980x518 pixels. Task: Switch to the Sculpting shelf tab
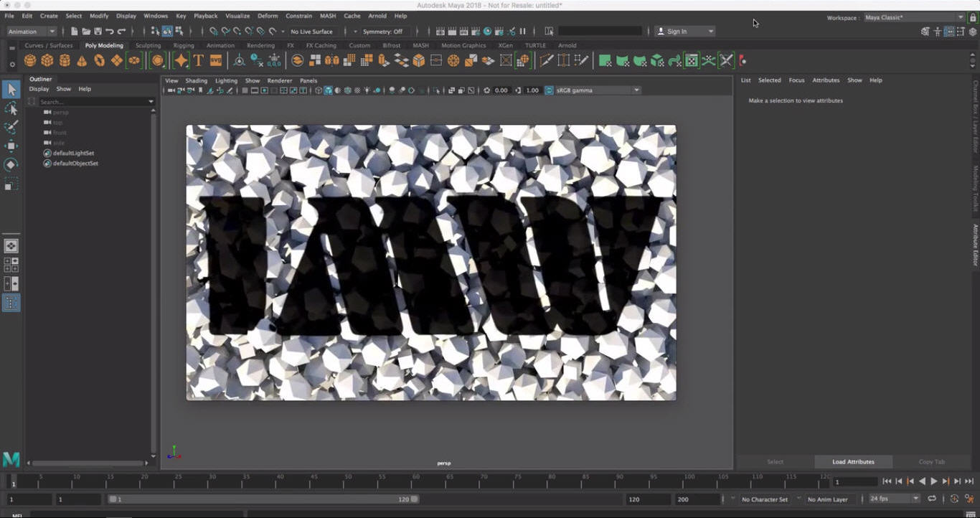(x=149, y=45)
